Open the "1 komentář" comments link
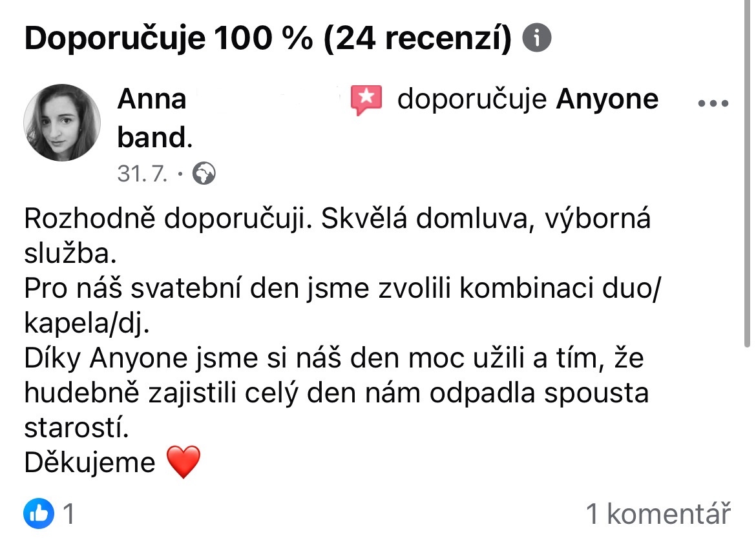Screen dimensions: 756x549 [x=658, y=514]
